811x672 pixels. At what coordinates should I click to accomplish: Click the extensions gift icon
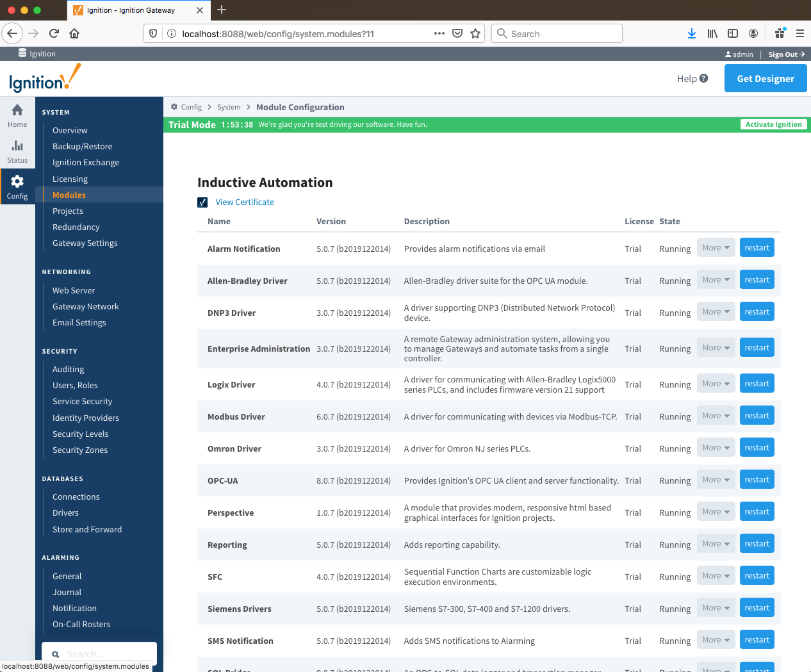click(780, 33)
